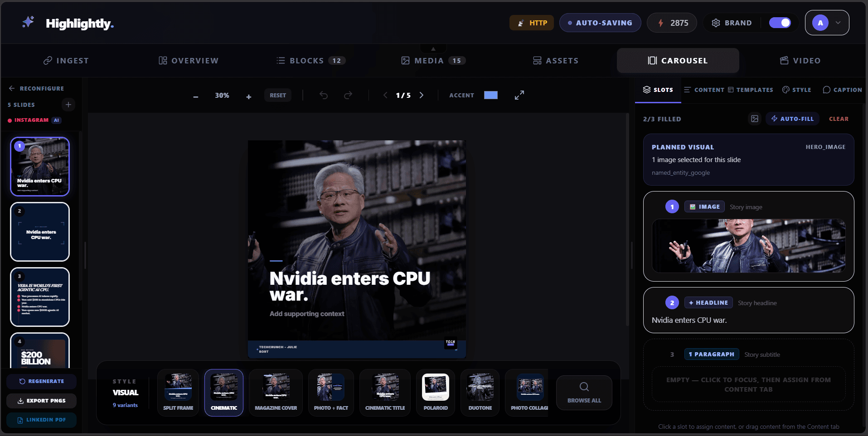
Task: Collapse the top navigation with the up arrow
Action: (x=433, y=48)
